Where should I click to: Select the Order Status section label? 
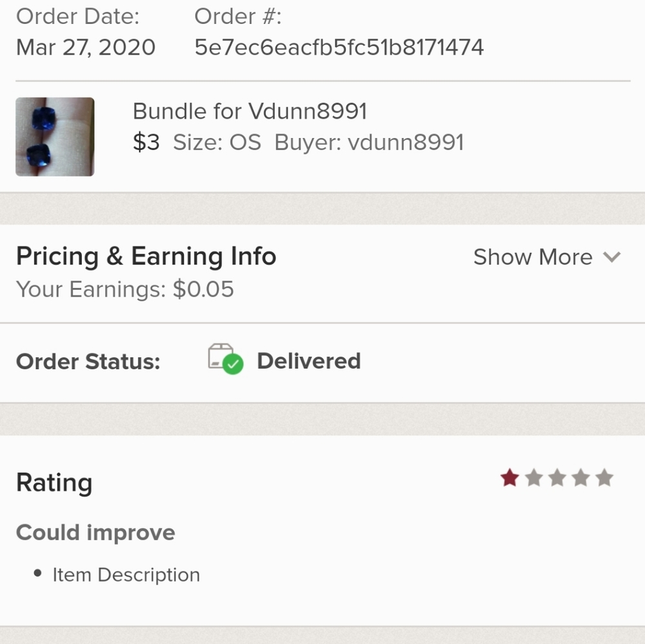[88, 361]
